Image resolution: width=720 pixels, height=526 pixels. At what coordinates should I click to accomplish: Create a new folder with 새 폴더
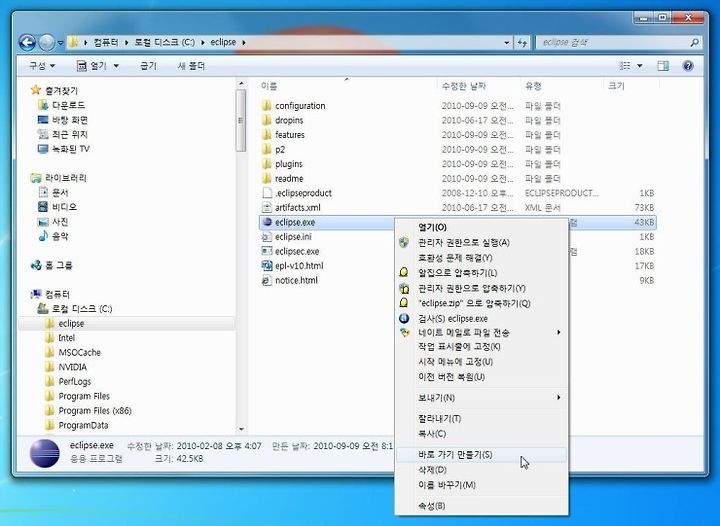(x=191, y=66)
